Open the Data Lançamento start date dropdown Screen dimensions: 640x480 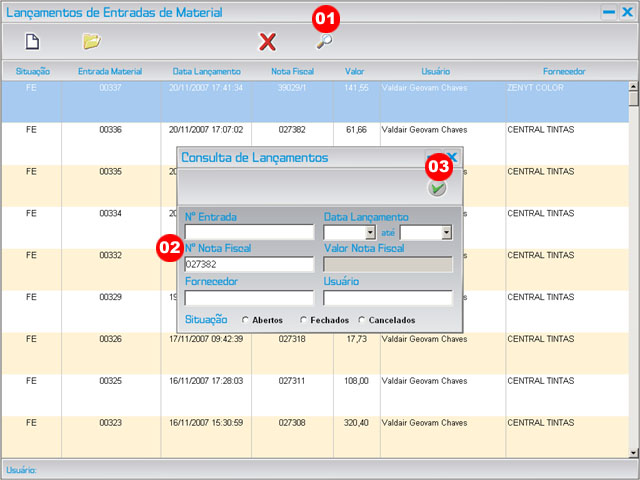pos(370,232)
